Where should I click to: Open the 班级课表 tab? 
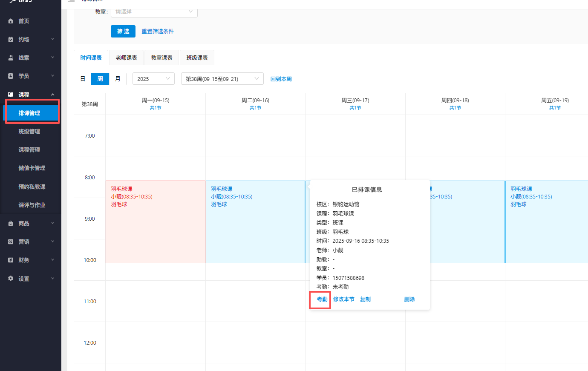tap(197, 57)
